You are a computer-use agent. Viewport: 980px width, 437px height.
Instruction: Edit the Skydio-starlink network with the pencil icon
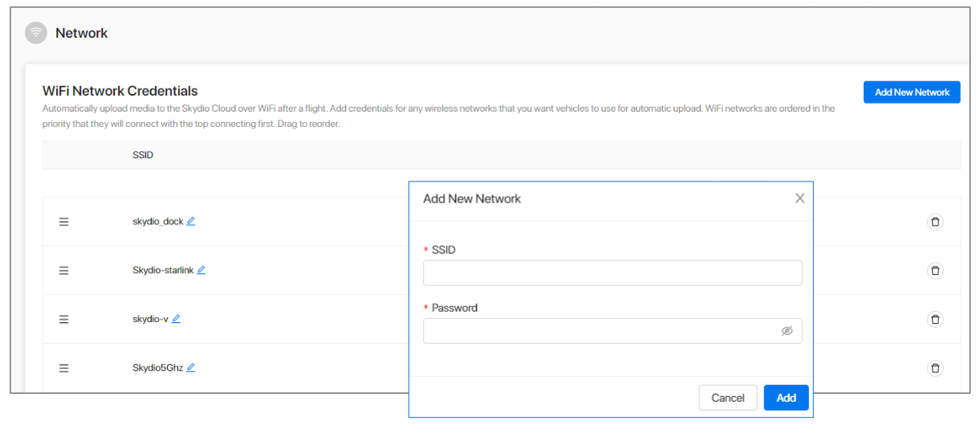click(201, 270)
